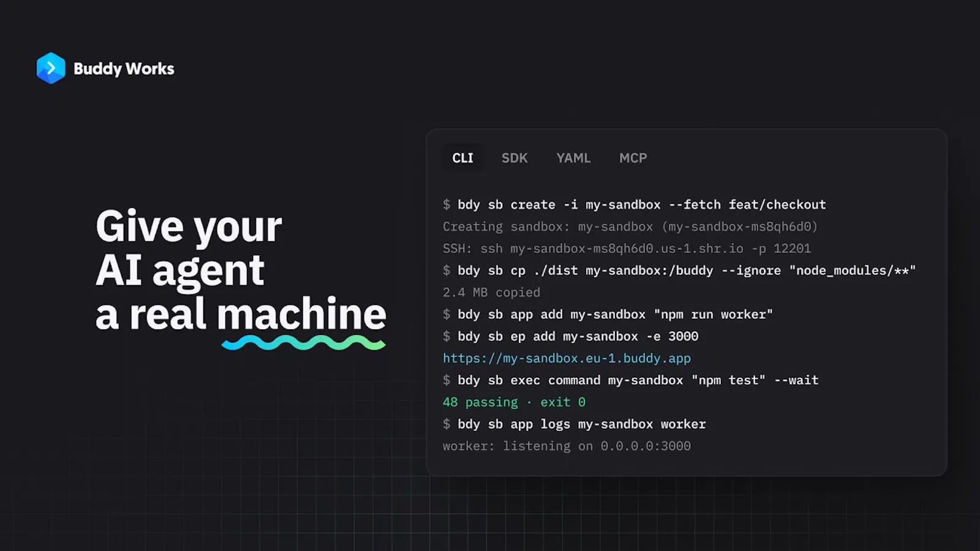Viewport: 980px width, 551px height.
Task: Click the 'bdy sb ep add my-sandbox -e 3000' command
Action: pos(570,336)
